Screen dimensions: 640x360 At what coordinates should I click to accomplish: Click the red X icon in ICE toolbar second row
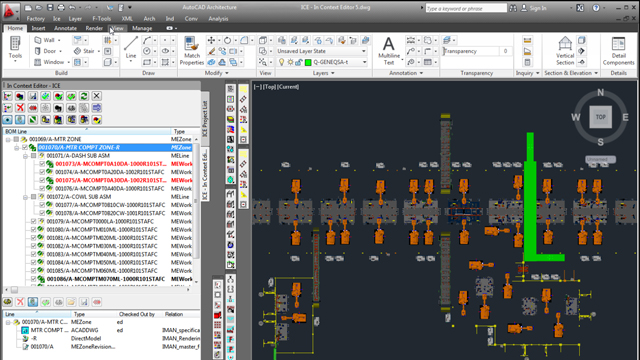coord(20,108)
